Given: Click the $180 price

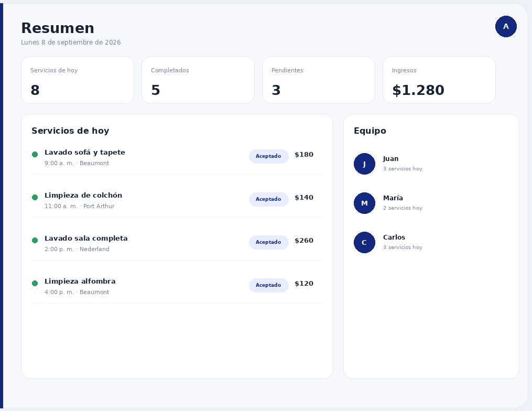Looking at the screenshot, I should (304, 155).
